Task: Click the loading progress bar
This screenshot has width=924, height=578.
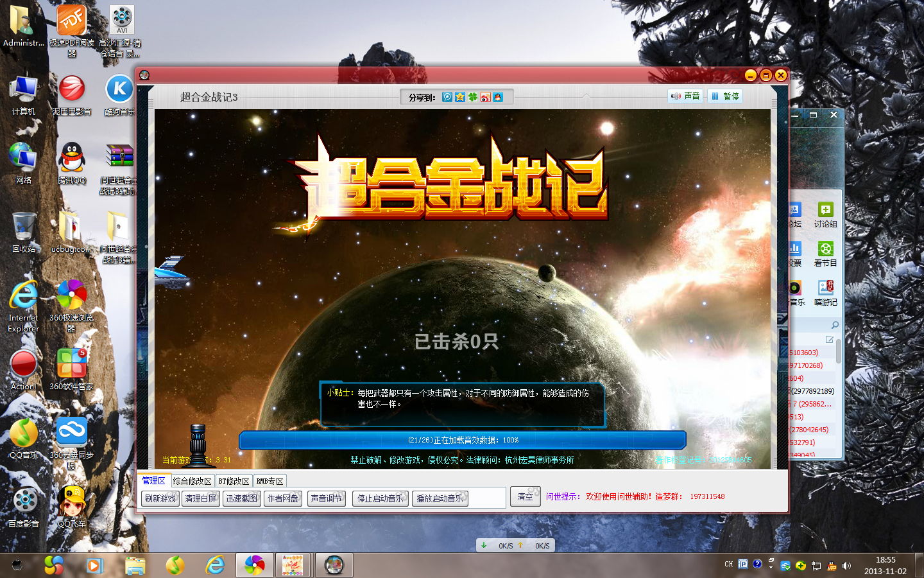Action: pos(463,440)
